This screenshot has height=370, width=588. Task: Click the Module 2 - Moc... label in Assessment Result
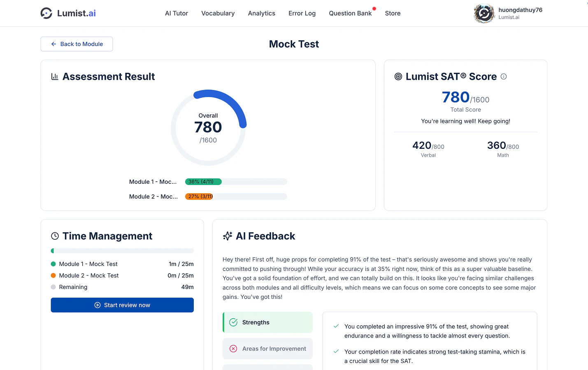(x=153, y=197)
